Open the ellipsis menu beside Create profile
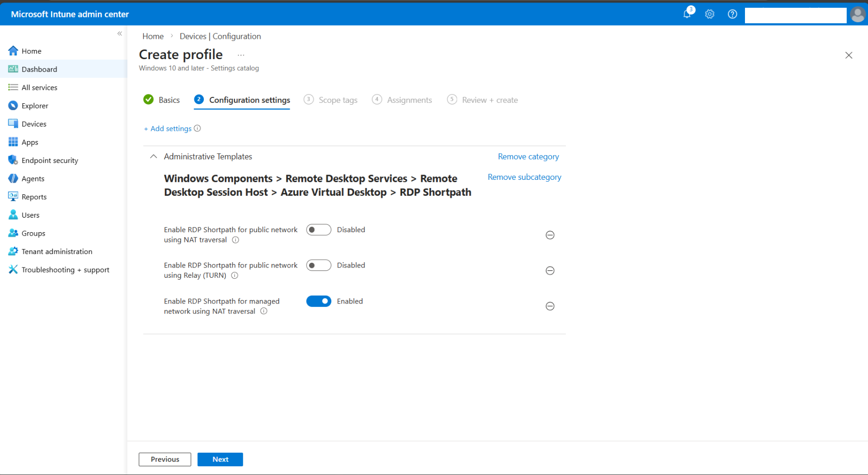 [x=241, y=55]
